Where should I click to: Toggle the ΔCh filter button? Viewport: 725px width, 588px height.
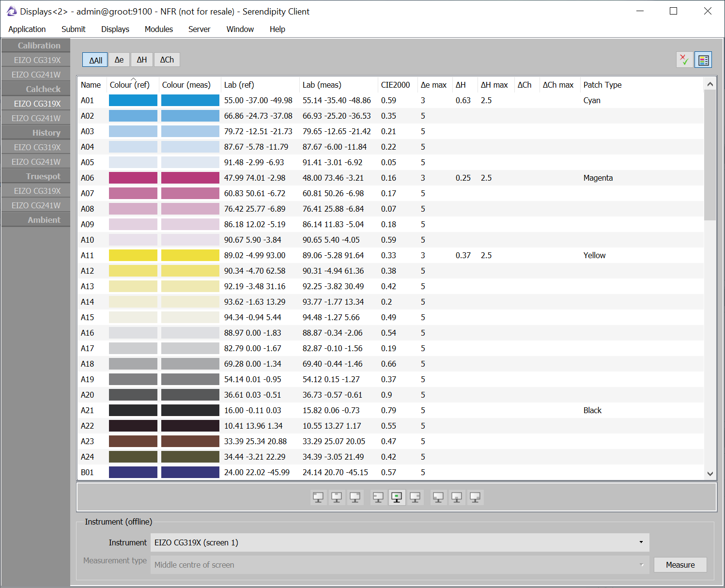[x=167, y=60]
